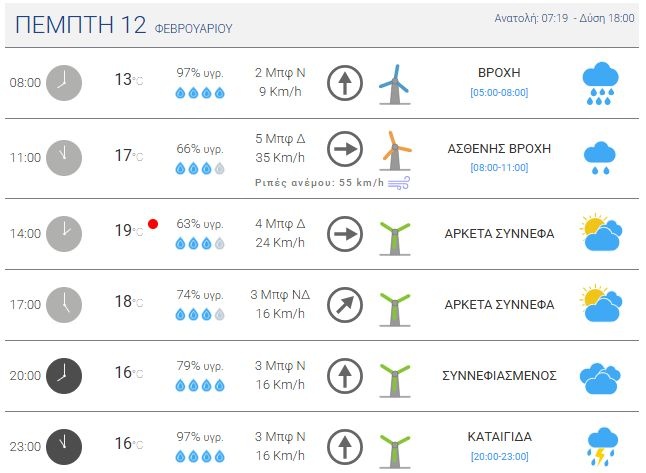The image size is (646, 473).
Task: Click the rain cloud icon at 08:00
Action: pyautogui.click(x=600, y=82)
